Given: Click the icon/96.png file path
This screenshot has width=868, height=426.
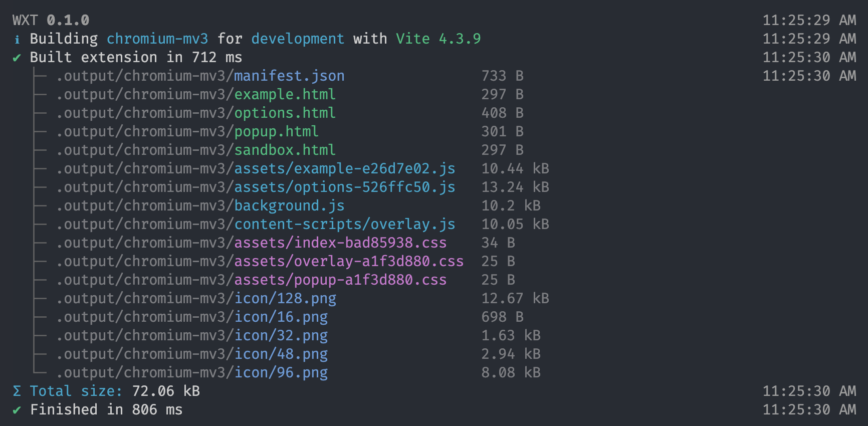Looking at the screenshot, I should point(192,372).
